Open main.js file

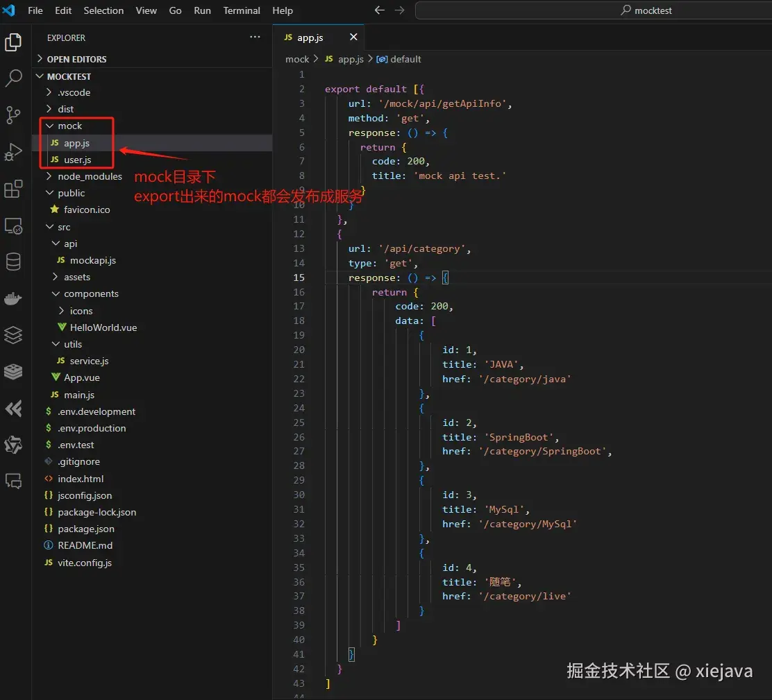click(152, 395)
